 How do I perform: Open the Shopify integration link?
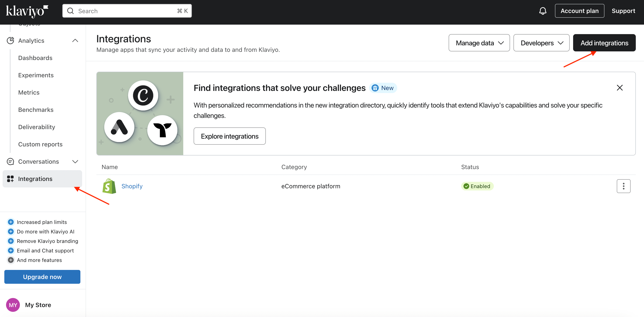click(132, 186)
